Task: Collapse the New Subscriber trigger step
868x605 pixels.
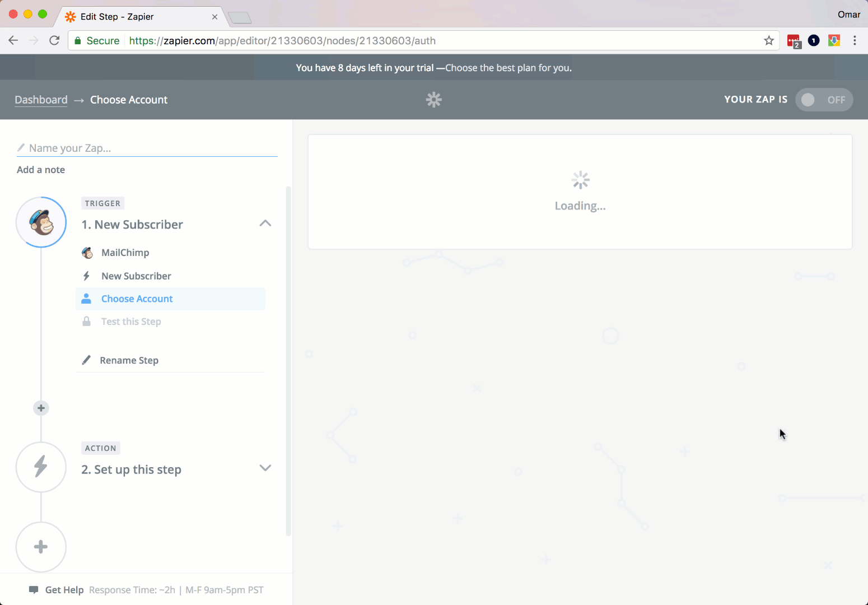Action: point(265,224)
